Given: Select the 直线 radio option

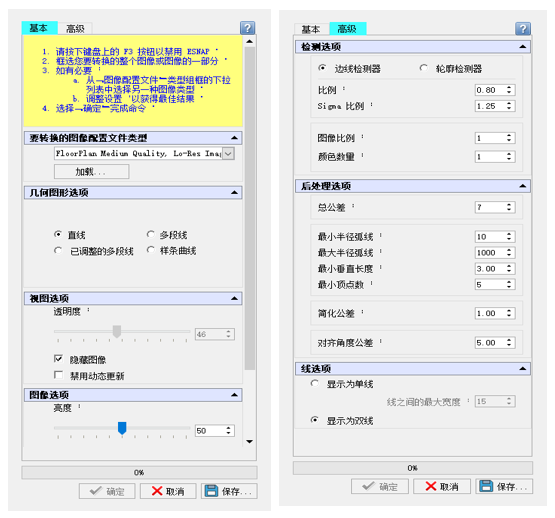Looking at the screenshot, I should (58, 234).
